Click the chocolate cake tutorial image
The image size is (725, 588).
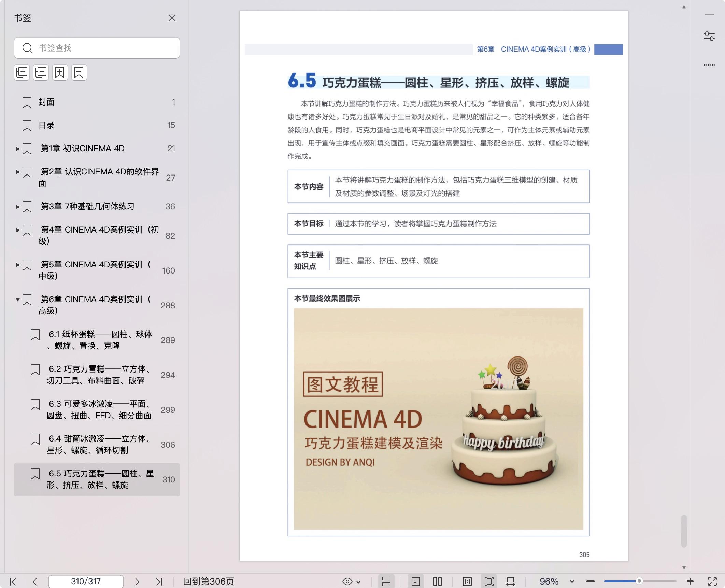click(439, 419)
